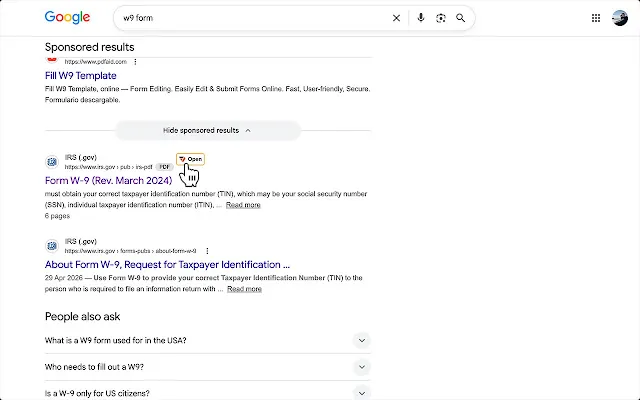Expand 'Is a W-9 only for US citizens?' question
The image size is (640, 400).
point(207,393)
